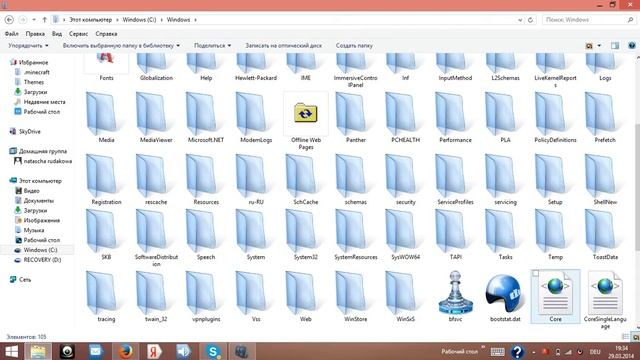Open the help question mark button
The width and height of the screenshot is (640, 360).
click(631, 46)
